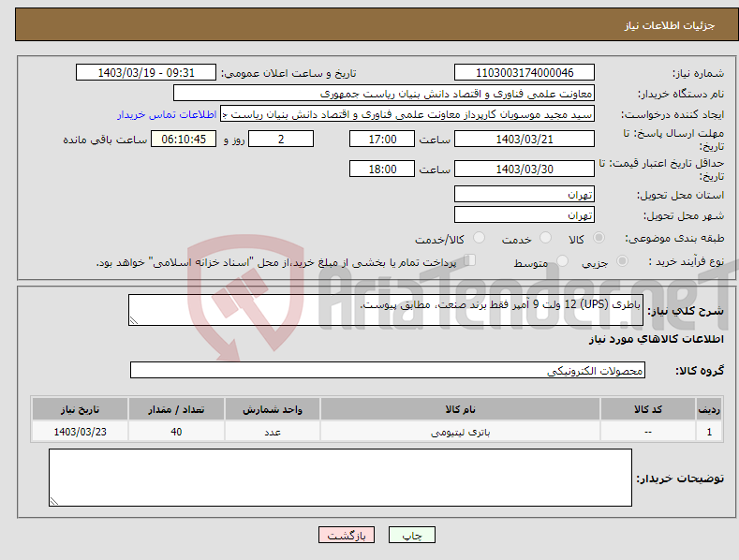
Task: Click the buyer organization name field
Action: tap(384, 94)
